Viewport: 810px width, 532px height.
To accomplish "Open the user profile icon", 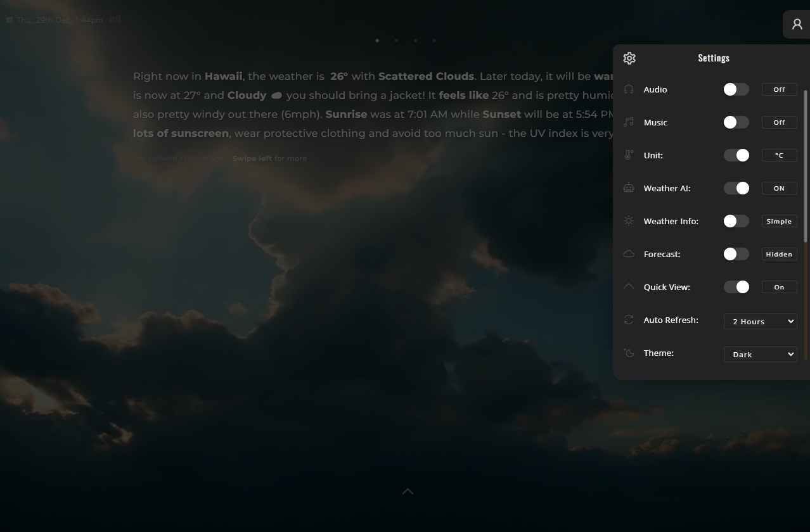I will pos(797,24).
